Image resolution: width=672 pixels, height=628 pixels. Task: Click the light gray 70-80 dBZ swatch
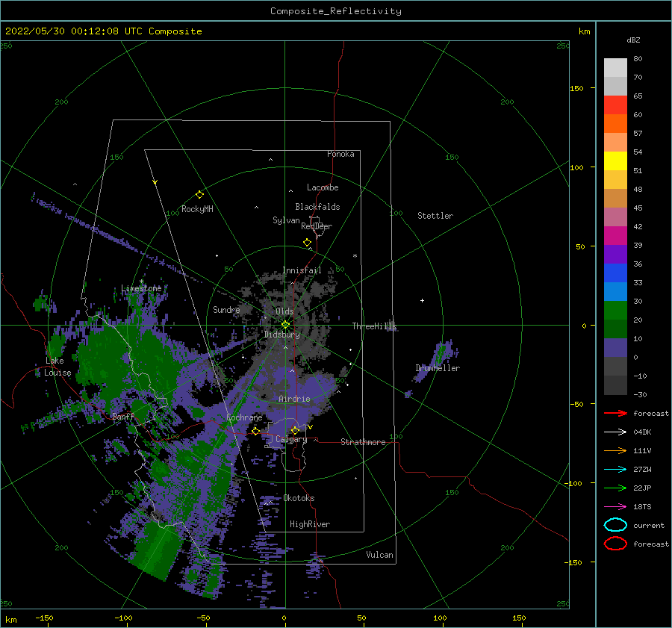(x=615, y=68)
